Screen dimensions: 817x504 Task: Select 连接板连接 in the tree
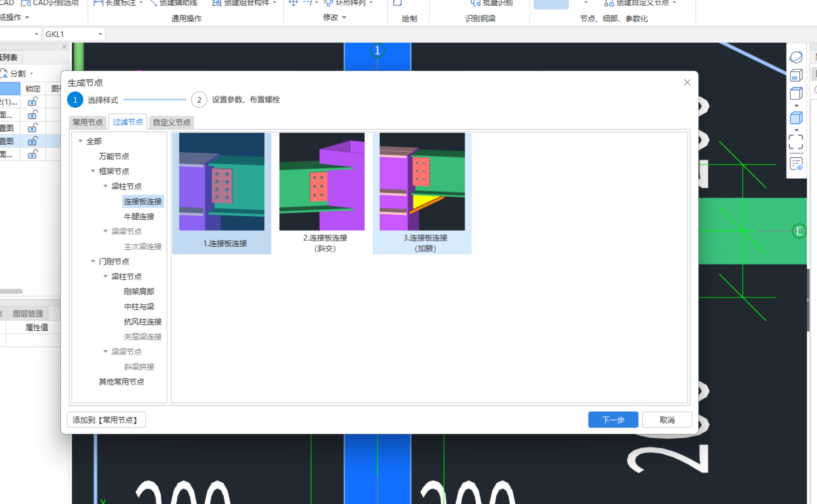(143, 201)
